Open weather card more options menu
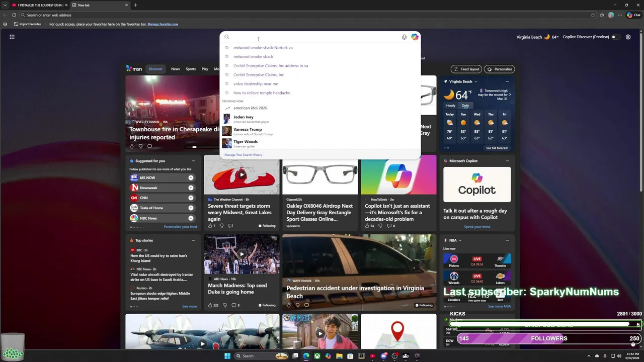 (x=507, y=81)
